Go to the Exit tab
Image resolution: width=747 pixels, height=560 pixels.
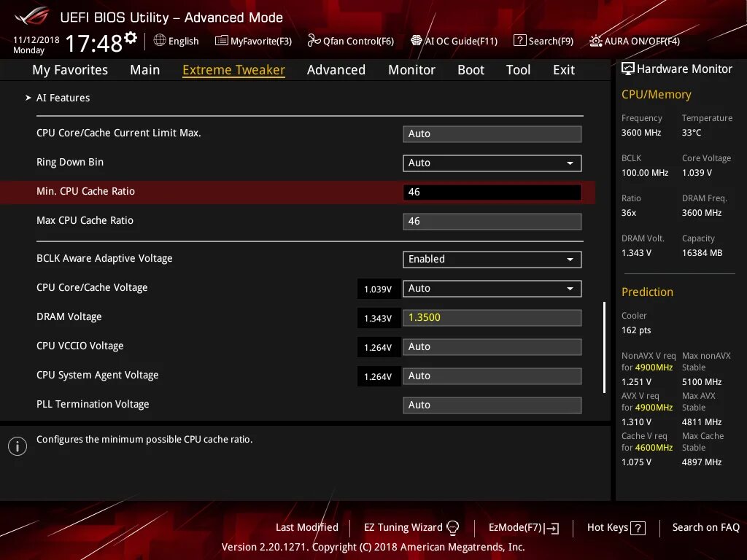tap(564, 70)
